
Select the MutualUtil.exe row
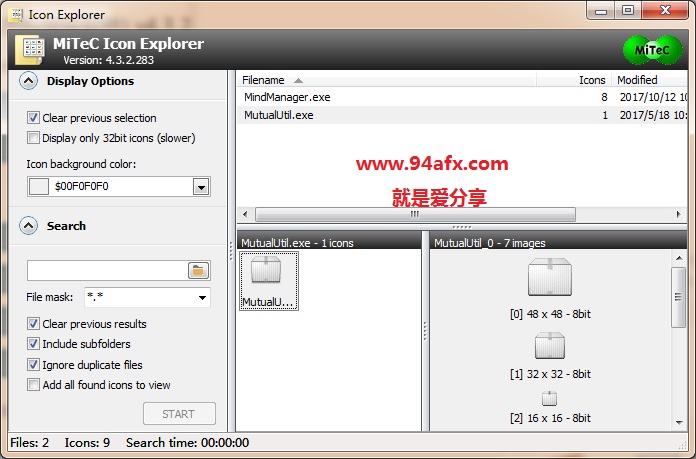[x=462, y=115]
